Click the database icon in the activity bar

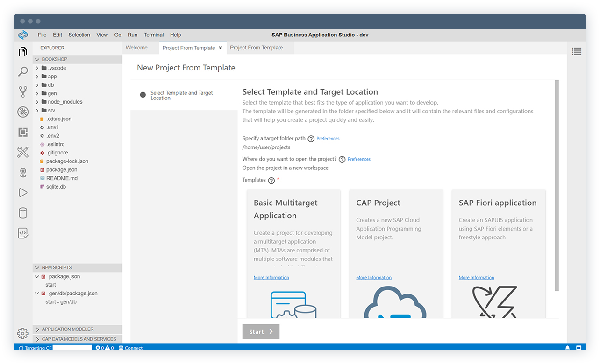click(x=22, y=213)
